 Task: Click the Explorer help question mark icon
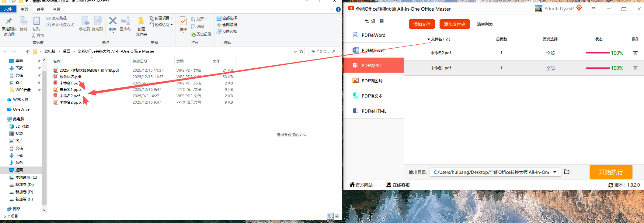[x=338, y=9]
